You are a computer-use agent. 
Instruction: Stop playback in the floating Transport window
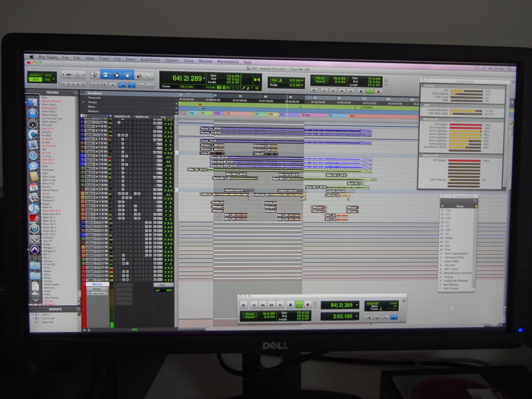(x=290, y=305)
